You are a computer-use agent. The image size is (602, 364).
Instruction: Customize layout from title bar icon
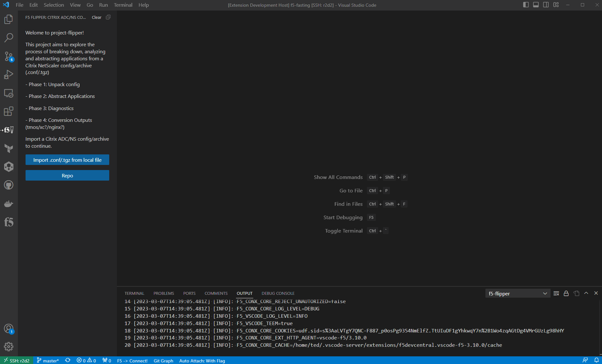(x=556, y=5)
